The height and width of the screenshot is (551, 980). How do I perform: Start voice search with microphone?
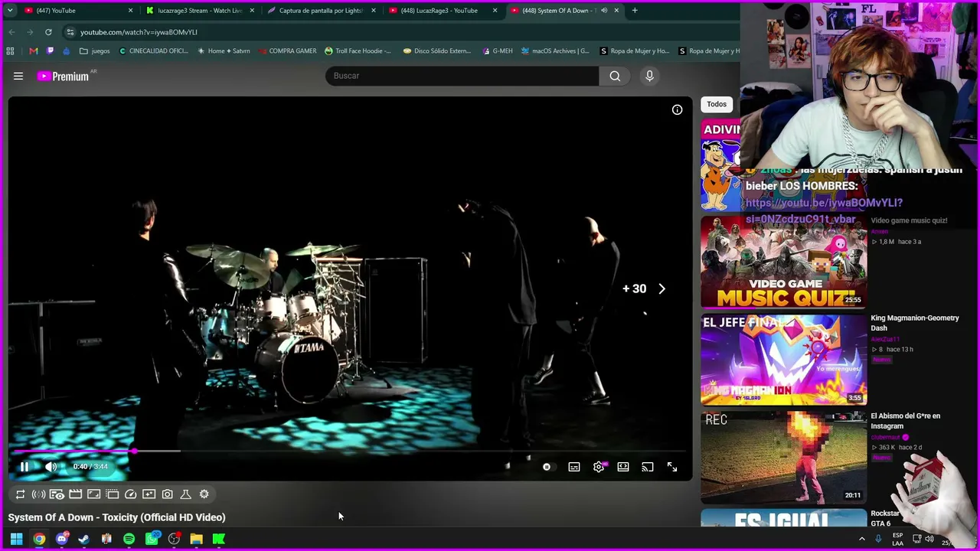[x=649, y=76]
